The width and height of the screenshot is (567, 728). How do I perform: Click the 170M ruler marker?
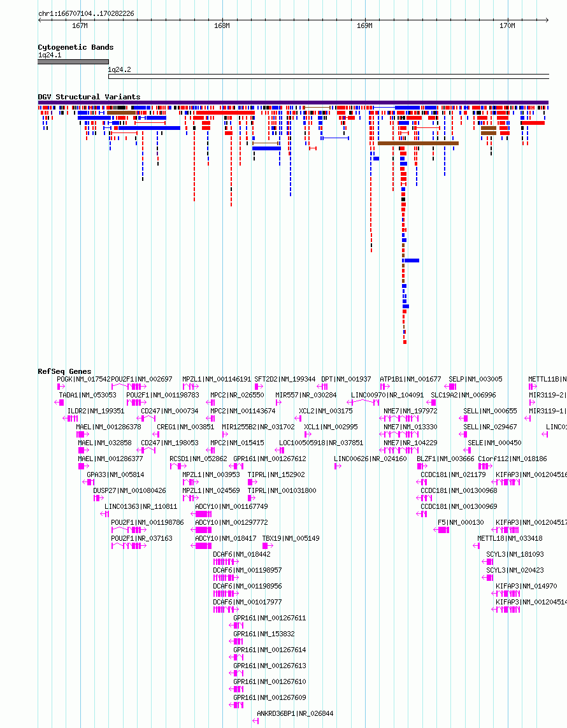[507, 25]
